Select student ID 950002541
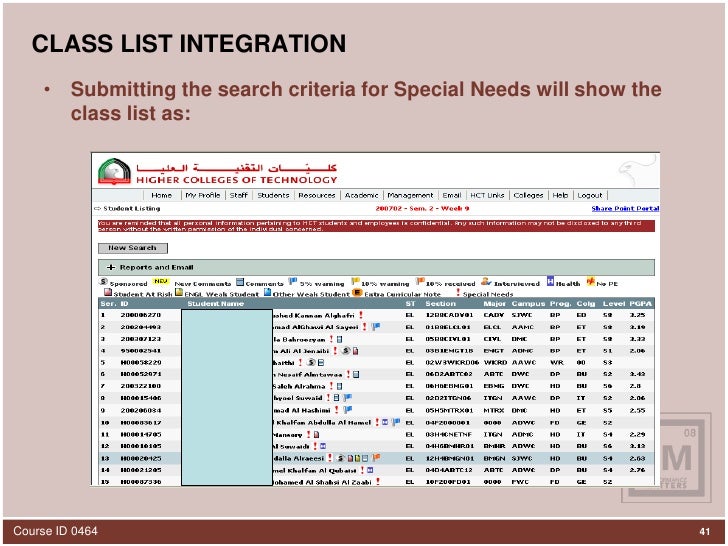This screenshot has height=546, width=728. (x=141, y=351)
